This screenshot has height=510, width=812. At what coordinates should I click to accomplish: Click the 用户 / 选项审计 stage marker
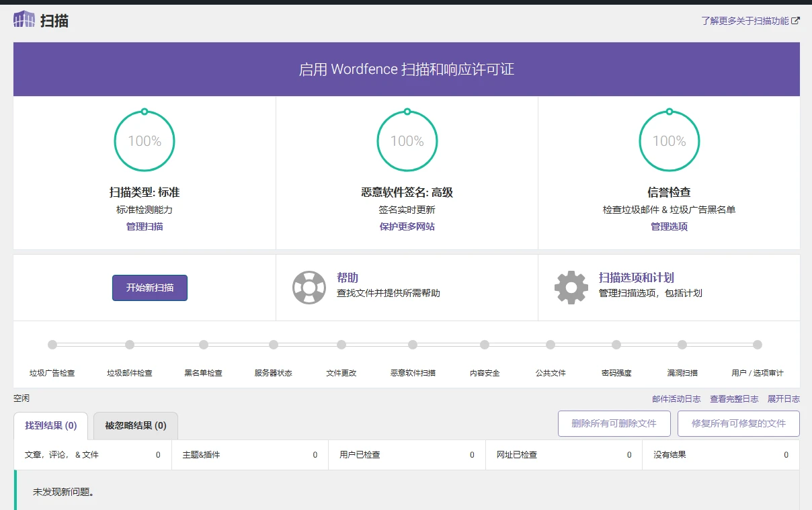758,344
